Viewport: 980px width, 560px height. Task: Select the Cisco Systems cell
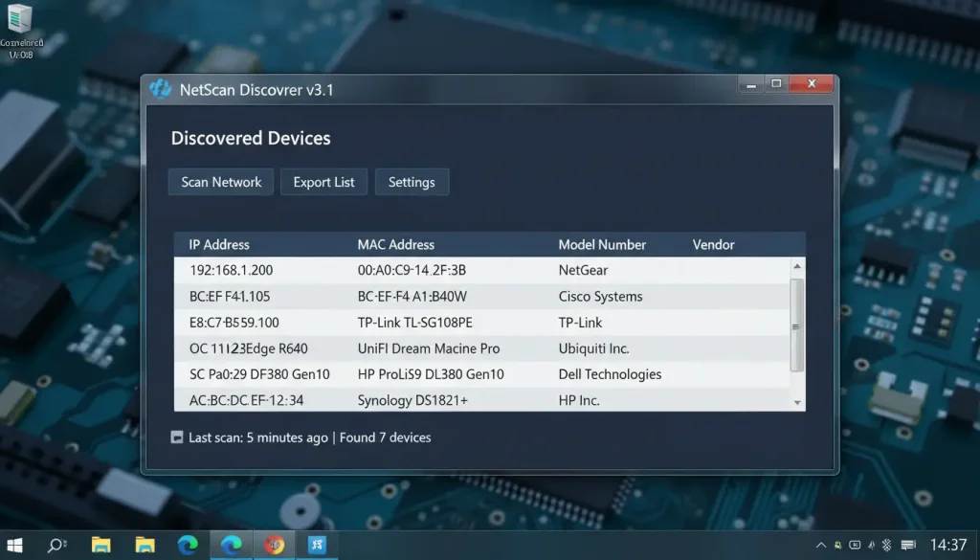pyautogui.click(x=601, y=296)
